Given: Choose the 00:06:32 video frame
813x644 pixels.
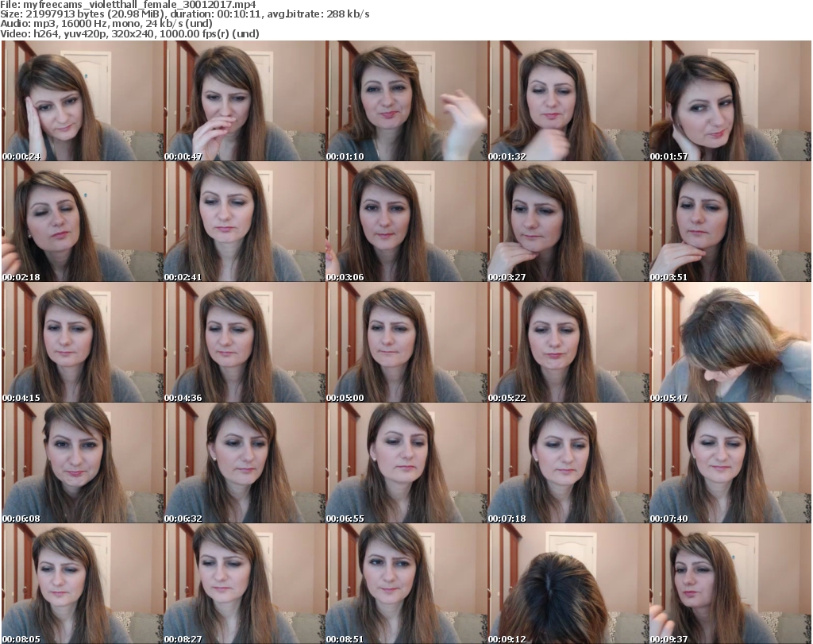Looking at the screenshot, I should 245,463.
